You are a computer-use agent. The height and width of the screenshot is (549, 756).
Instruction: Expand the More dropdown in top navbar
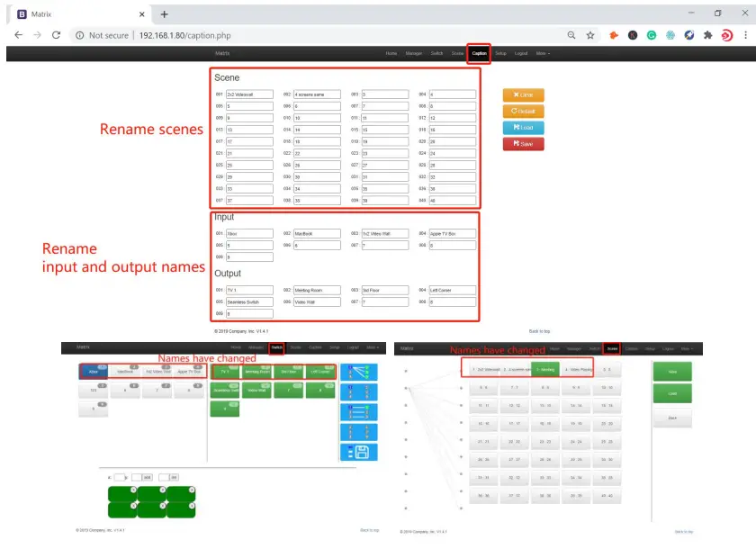[x=543, y=53]
